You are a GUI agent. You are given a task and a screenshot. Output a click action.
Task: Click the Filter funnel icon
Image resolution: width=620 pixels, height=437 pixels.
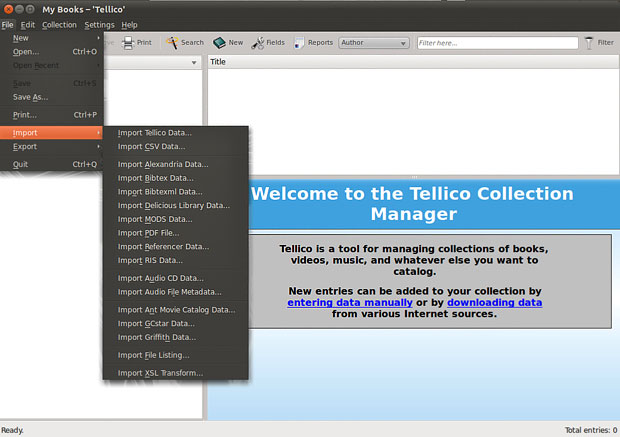(x=589, y=43)
